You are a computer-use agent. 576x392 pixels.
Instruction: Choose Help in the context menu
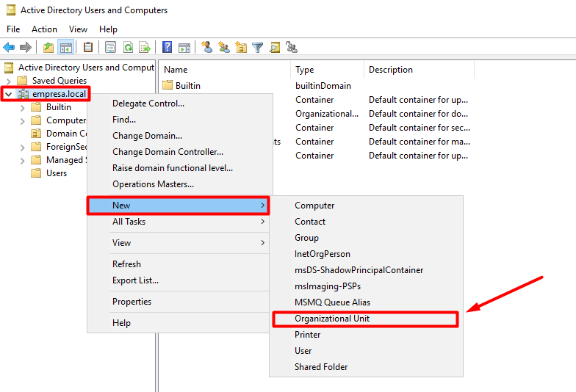point(179,323)
